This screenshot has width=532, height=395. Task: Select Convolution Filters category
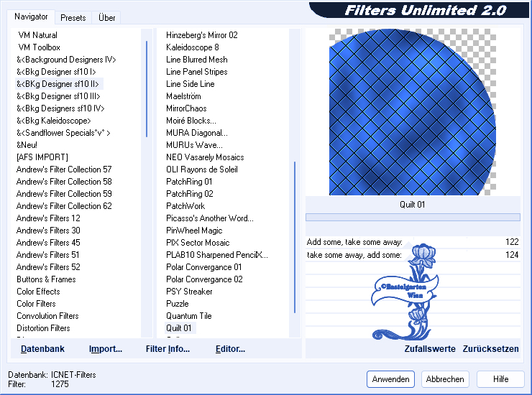tap(47, 316)
